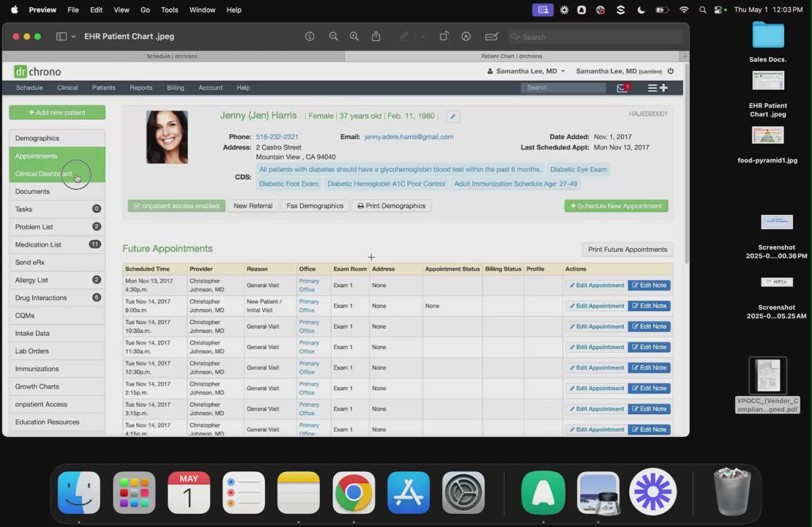Open the Samantha Lee, MD user dropdown
812x527 pixels.
(526, 71)
